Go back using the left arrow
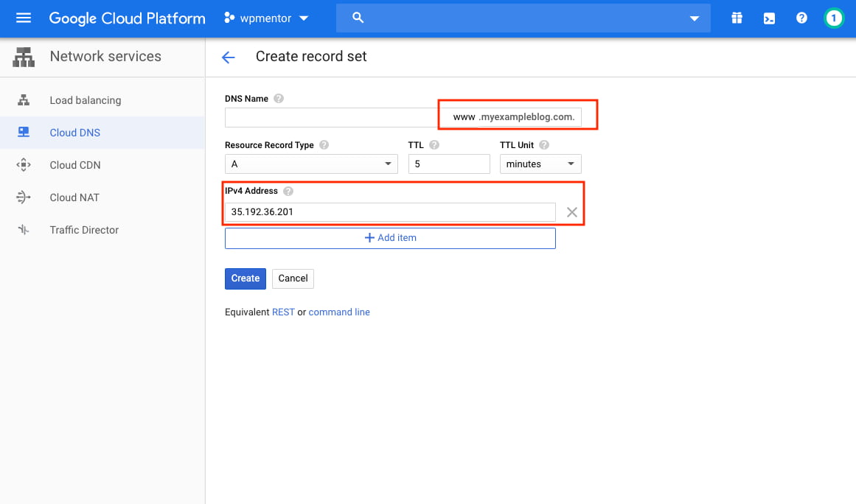This screenshot has width=856, height=504. pyautogui.click(x=229, y=57)
